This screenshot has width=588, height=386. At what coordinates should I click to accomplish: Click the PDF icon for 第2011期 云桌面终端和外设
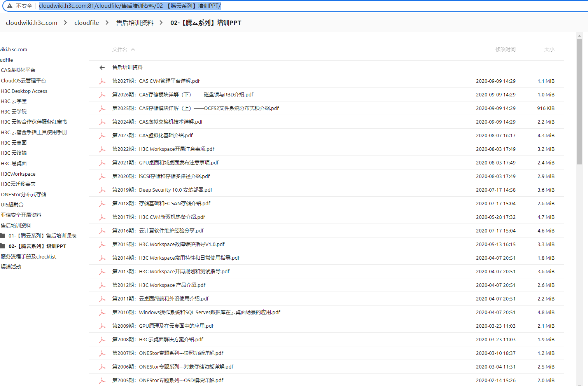(102, 299)
